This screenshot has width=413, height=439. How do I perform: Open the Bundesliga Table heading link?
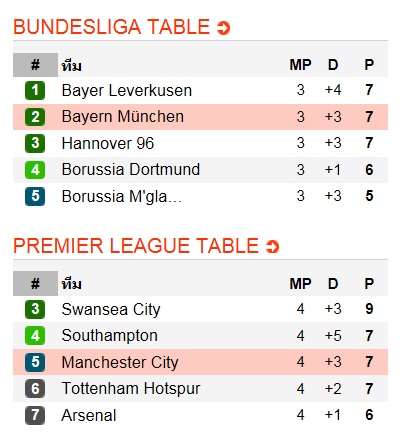pos(111,27)
